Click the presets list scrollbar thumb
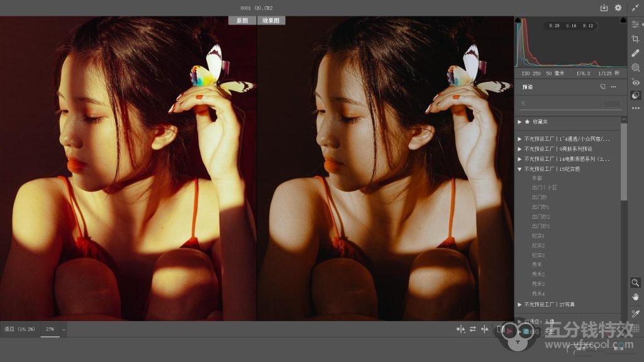Image resolution: width=644 pixels, height=362 pixels. coord(624,162)
